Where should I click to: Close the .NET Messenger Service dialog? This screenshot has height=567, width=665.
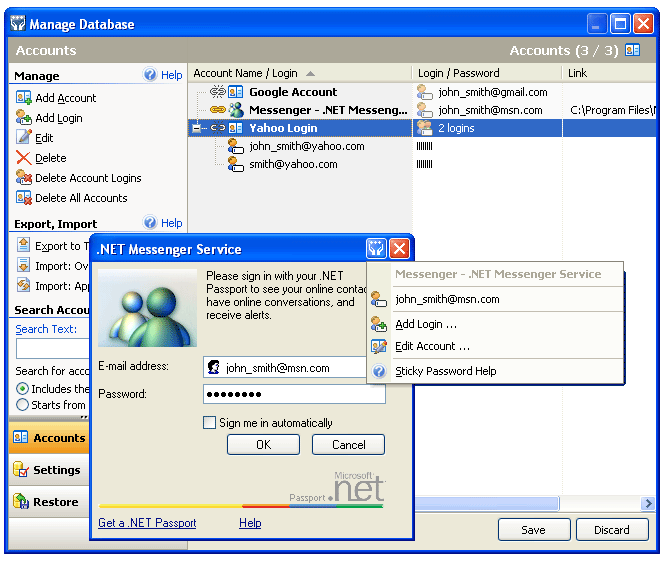pyautogui.click(x=399, y=249)
